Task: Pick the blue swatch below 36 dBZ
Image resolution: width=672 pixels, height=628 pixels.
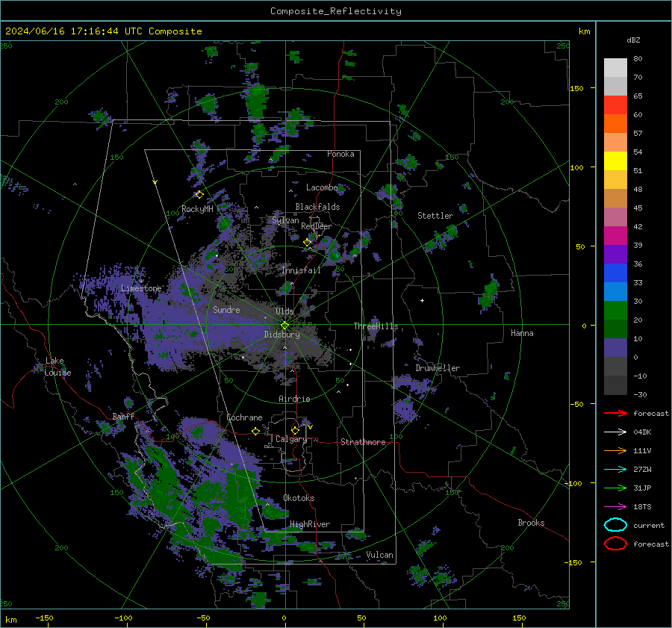Action: 615,273
